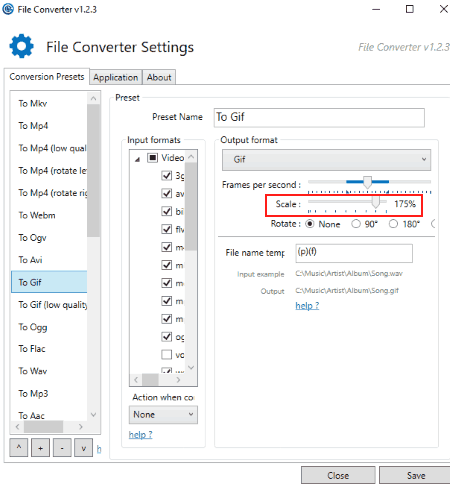Viewport: 450px width, 484px height.
Task: Remove preset with the - button
Action: (x=62, y=448)
